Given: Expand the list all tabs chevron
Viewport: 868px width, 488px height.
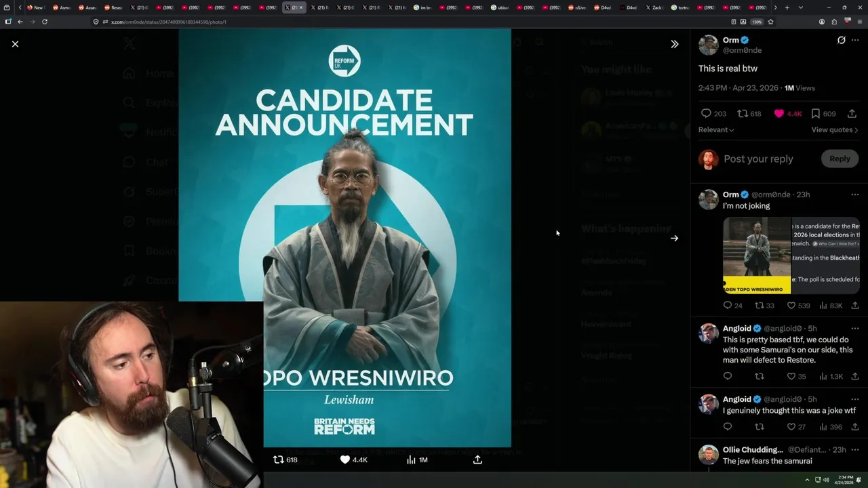Looking at the screenshot, I should [x=800, y=7].
